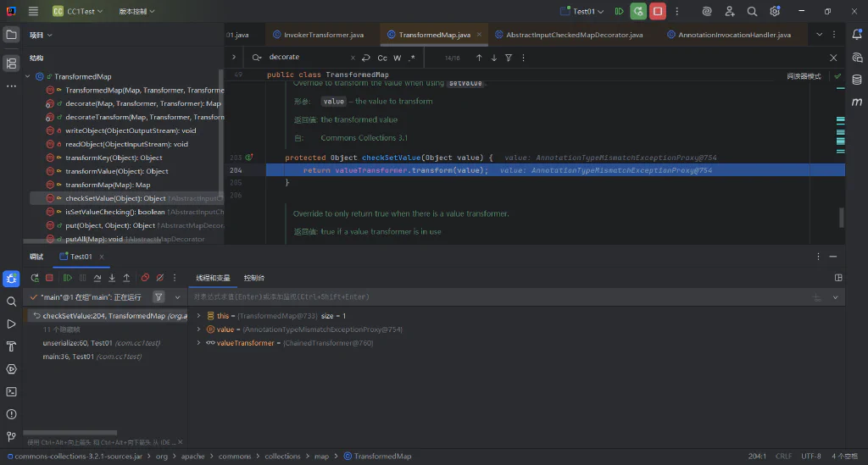Screen dimensions: 868x465
Task: Open the code with me user icon
Action: point(730,11)
